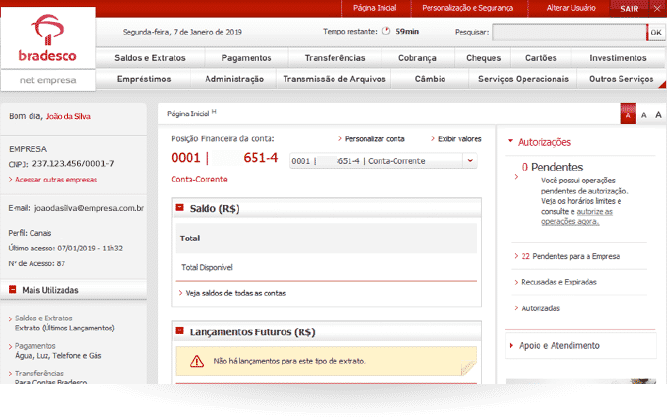Open the Cartões menu
Viewport: 667px width, 418px height.
[x=541, y=58]
